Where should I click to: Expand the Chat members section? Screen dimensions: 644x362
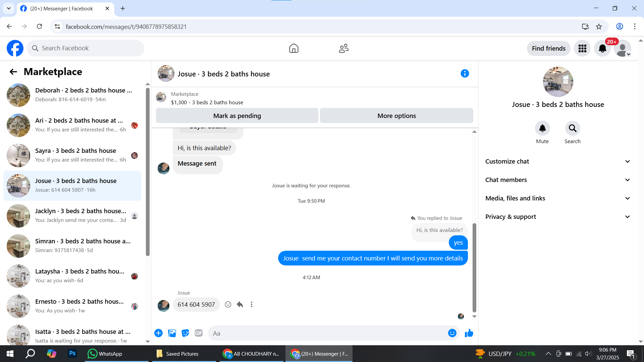pos(558,180)
